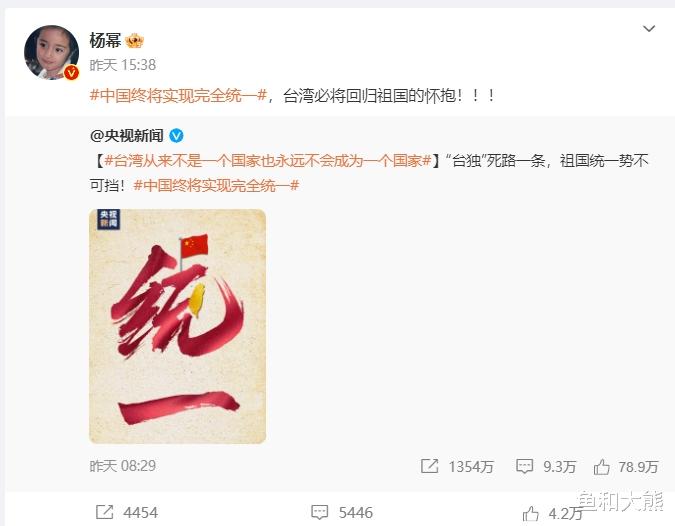Screen dimensions: 675x526
Task: Enlarge the 统一 calligraphy image thumbnail
Action: click(x=177, y=326)
